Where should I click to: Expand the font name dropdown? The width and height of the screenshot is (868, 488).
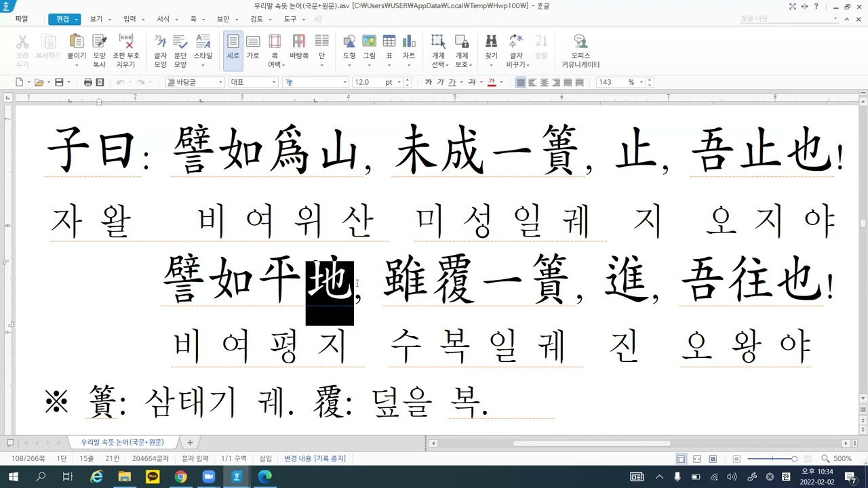click(x=344, y=82)
